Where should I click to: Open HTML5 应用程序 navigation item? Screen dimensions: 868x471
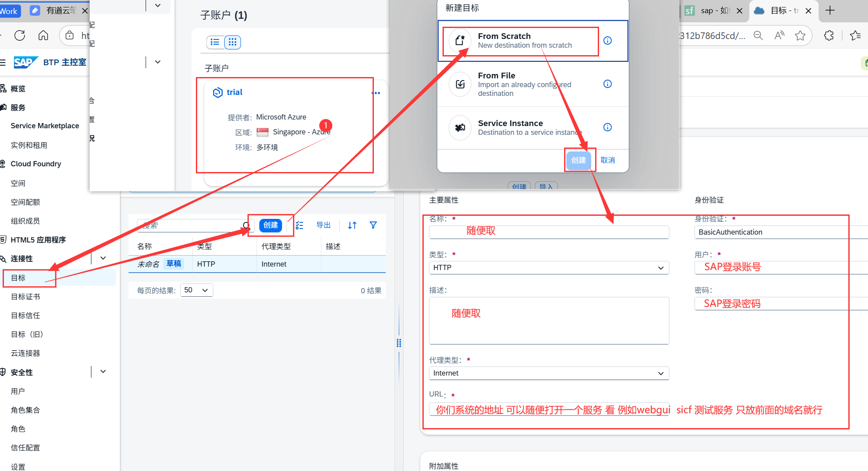click(38, 240)
